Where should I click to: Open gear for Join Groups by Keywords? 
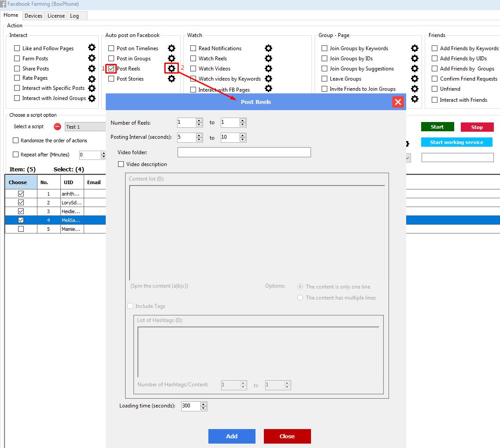click(x=415, y=48)
